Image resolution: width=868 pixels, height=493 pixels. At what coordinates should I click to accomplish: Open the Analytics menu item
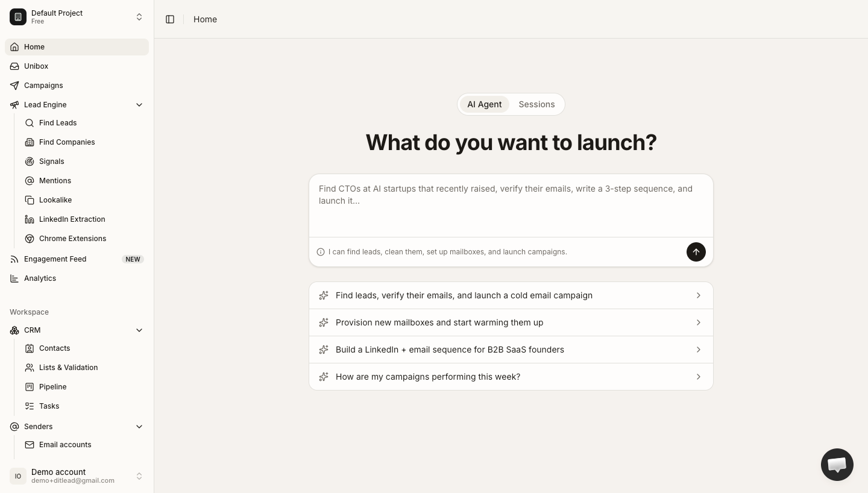point(77,278)
